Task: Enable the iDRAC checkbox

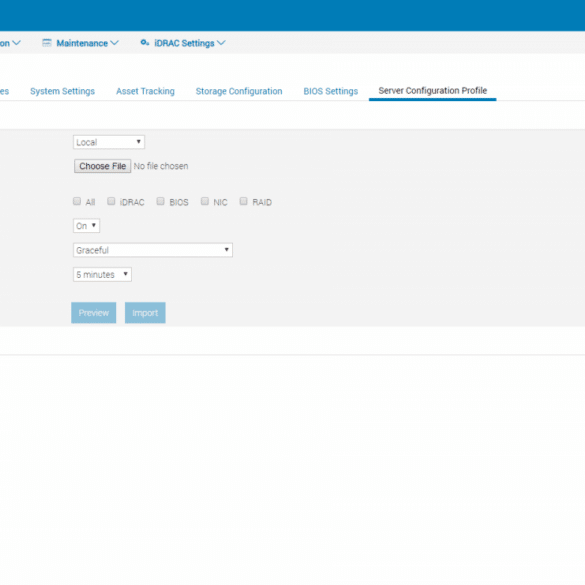Action: click(x=111, y=201)
